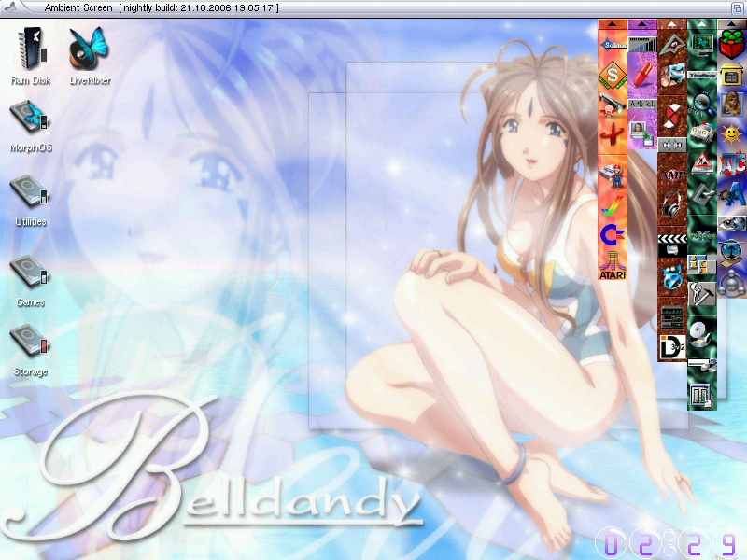Open the Ram Disk icon

(x=31, y=55)
